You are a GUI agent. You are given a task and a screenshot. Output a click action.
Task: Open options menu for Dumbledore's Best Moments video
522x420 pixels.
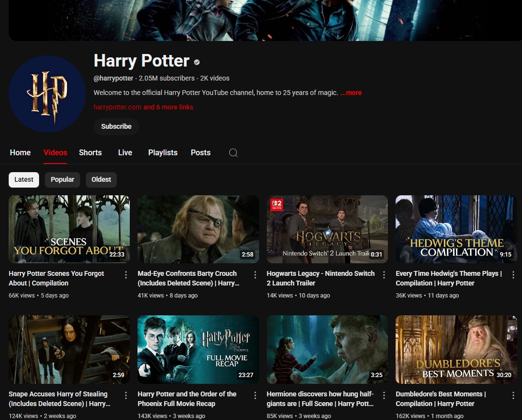(513, 395)
